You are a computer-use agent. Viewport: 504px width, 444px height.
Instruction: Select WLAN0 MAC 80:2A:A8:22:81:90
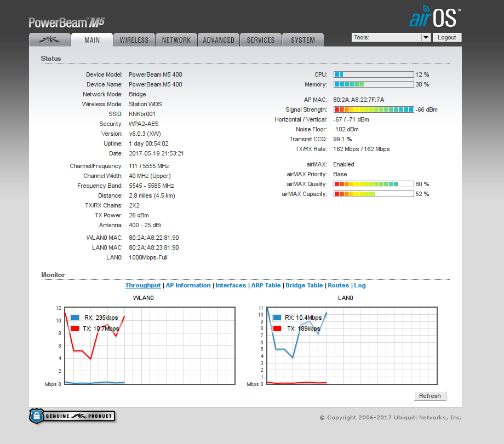click(x=154, y=238)
